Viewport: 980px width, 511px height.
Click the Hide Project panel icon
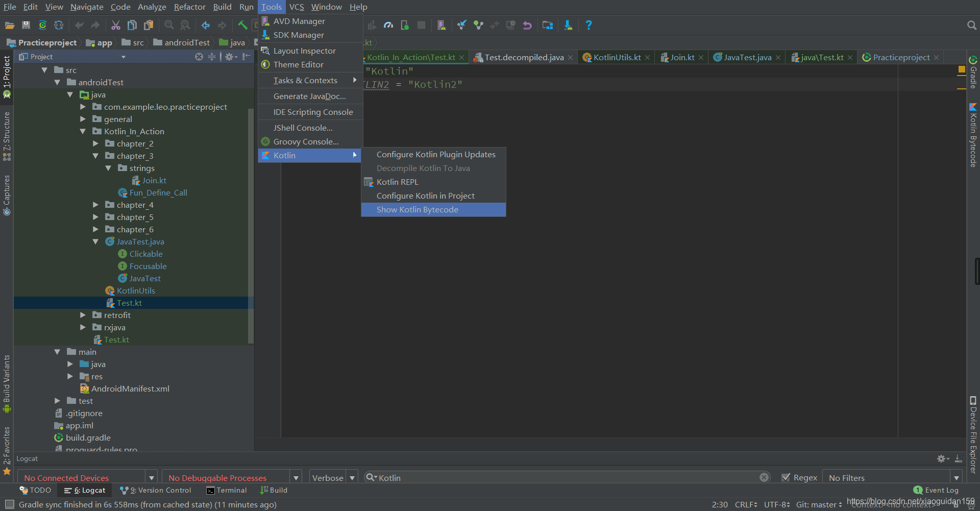click(247, 57)
